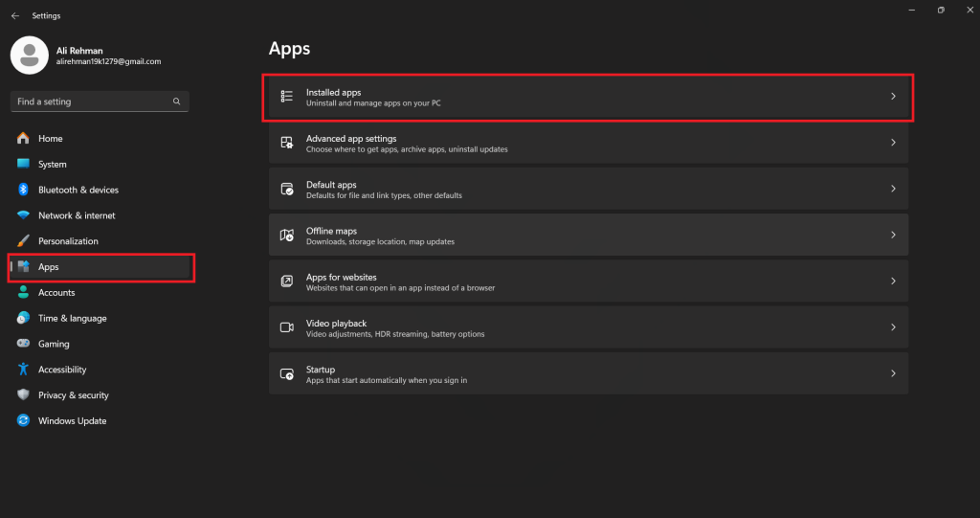Viewport: 980px width, 518px height.
Task: Click the Bluetooth icon in sidebar
Action: coord(23,190)
